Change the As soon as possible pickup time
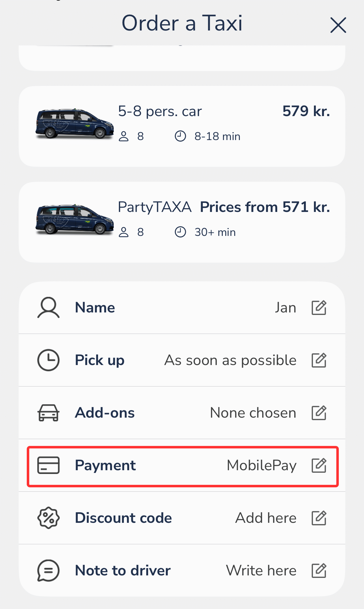The image size is (364, 609). pos(230,360)
